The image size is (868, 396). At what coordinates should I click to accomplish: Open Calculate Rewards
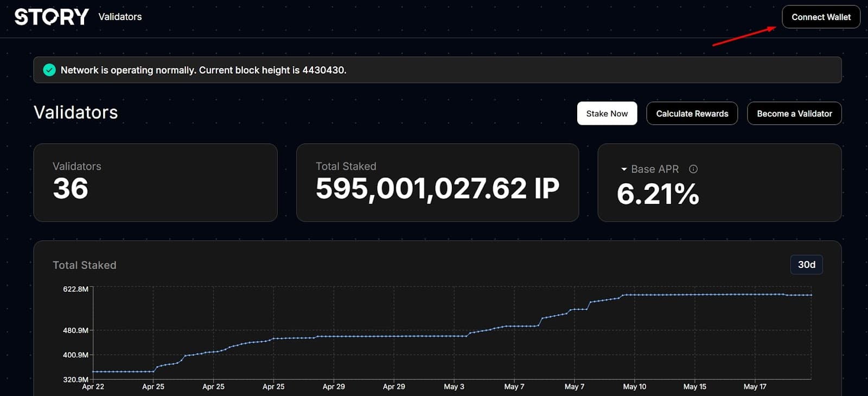[x=692, y=113]
